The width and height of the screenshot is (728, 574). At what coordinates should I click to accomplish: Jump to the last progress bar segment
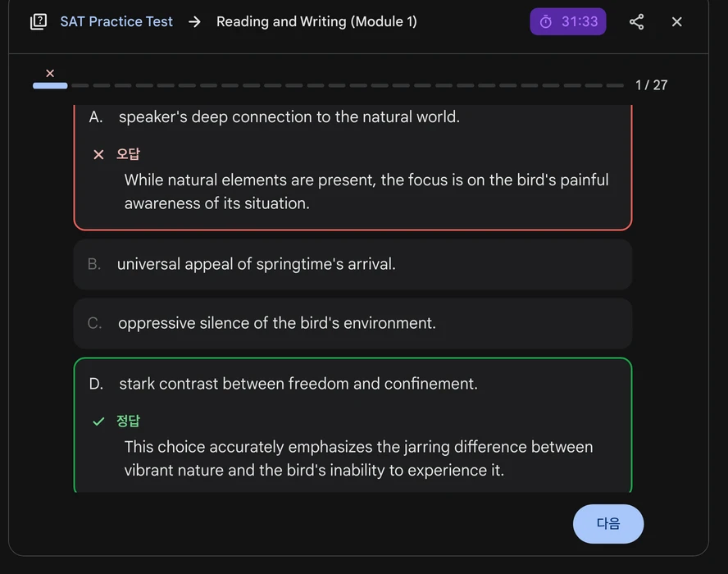point(615,85)
